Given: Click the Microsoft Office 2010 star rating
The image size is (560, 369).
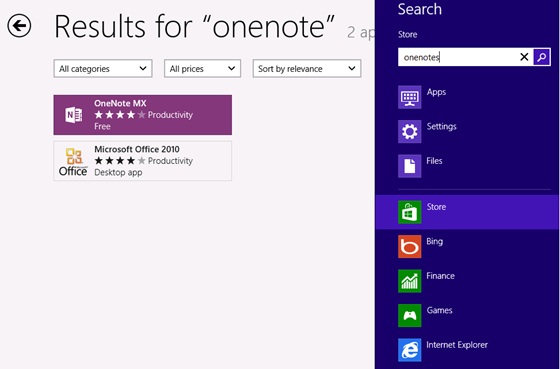Looking at the screenshot, I should [120, 161].
